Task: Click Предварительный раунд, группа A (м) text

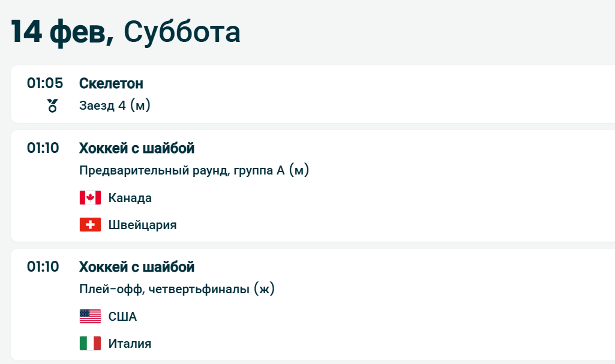Action: click(x=194, y=171)
